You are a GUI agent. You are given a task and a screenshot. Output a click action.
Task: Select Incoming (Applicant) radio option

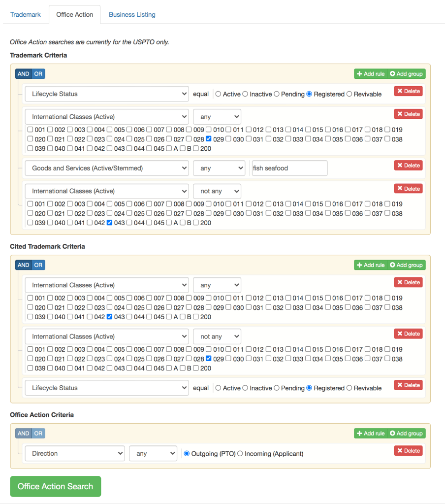(240, 454)
